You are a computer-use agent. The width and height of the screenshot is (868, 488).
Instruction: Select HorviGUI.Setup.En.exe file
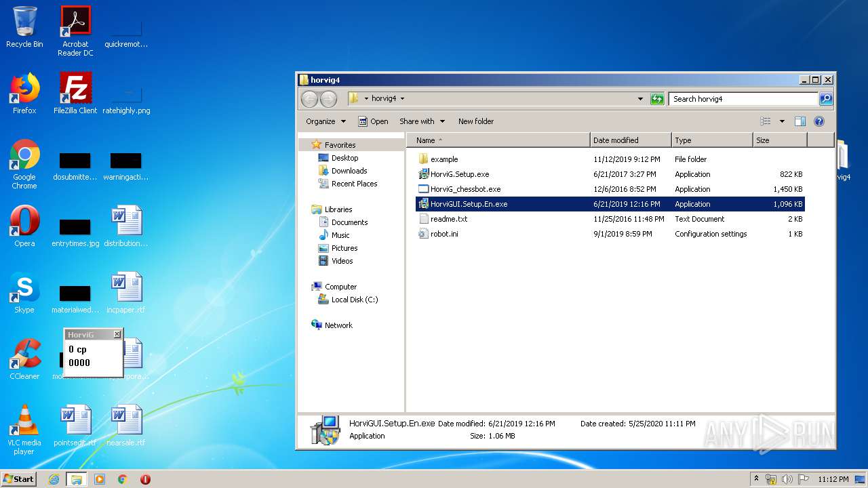tap(610, 204)
